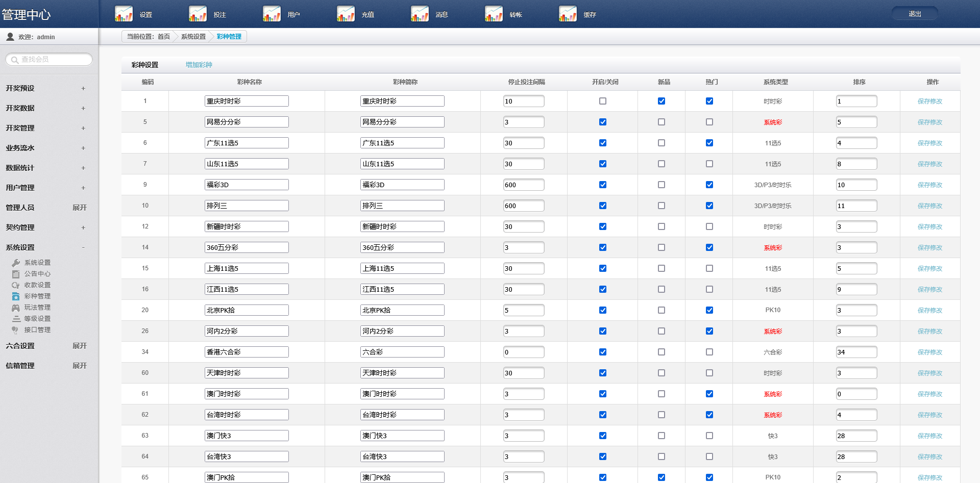Image resolution: width=980 pixels, height=483 pixels.
Task: Open the 增加彩种 tab
Action: point(199,65)
